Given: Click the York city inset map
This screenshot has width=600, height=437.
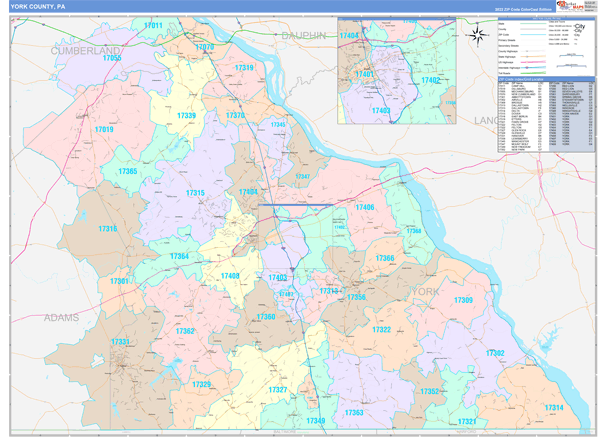Looking at the screenshot, I should click(x=399, y=70).
